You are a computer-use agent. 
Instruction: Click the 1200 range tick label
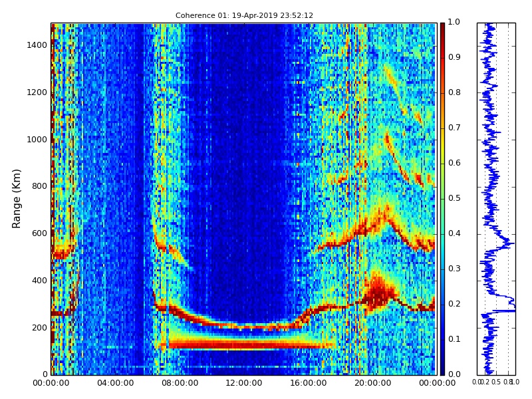click(x=37, y=92)
